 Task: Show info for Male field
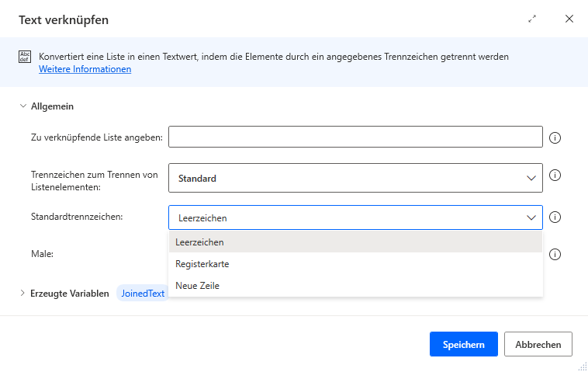(x=555, y=254)
